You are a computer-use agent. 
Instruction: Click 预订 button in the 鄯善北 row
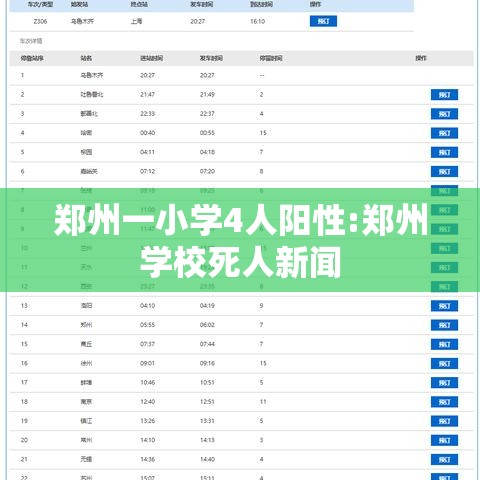(444, 114)
